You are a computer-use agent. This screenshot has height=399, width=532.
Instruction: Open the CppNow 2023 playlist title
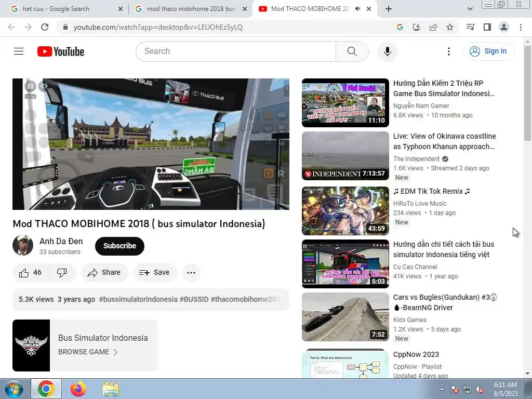416,354
